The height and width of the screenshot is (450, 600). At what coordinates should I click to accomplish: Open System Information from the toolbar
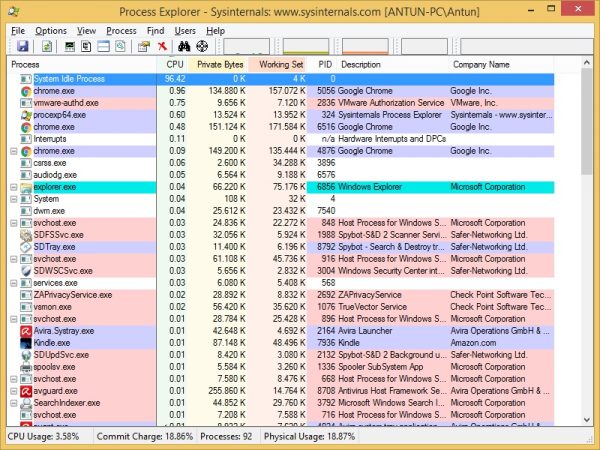(70, 47)
